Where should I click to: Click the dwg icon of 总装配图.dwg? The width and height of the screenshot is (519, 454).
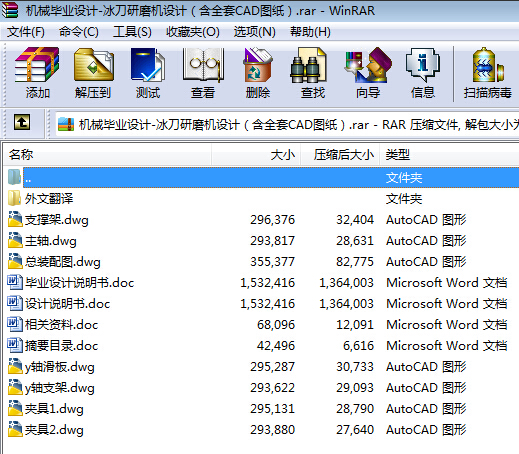tap(15, 261)
